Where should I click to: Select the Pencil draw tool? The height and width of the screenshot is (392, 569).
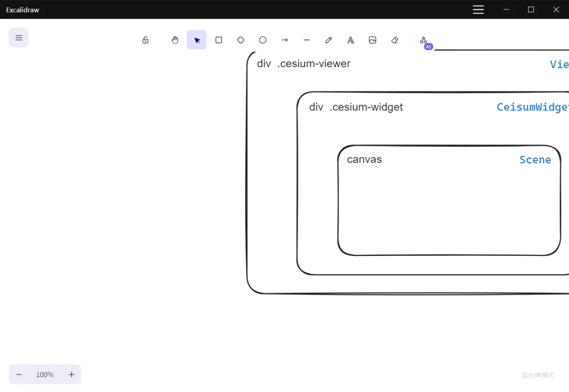[329, 40]
